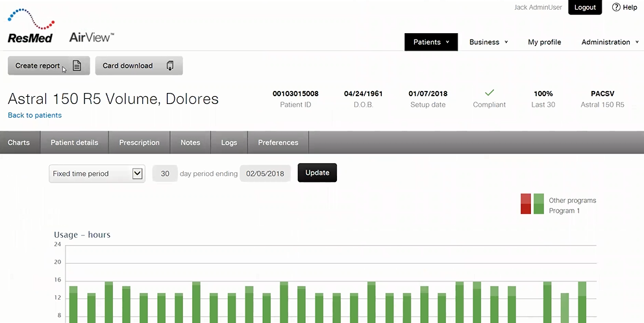Click the Patient ID 00103015008
The image size is (644, 323).
295,94
